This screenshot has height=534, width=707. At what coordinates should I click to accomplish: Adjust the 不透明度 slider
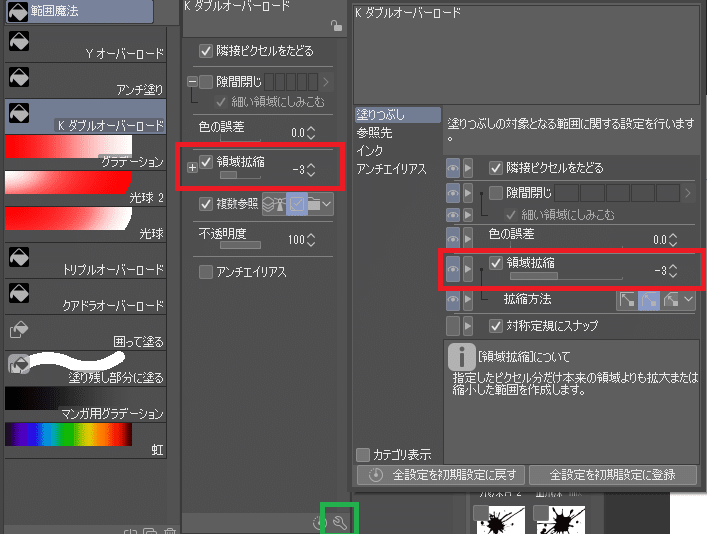click(x=240, y=245)
